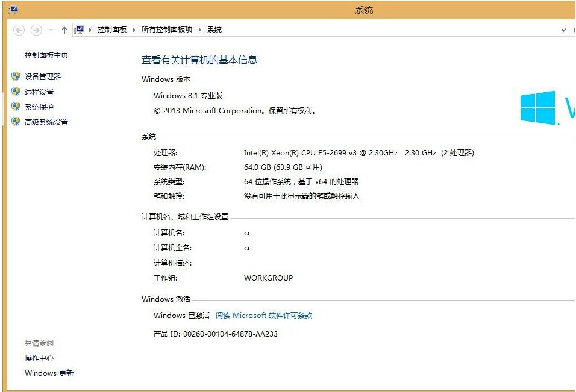Image resolution: width=576 pixels, height=392 pixels.
Task: Click shield icon next to 设备管理器
Action: click(x=16, y=76)
